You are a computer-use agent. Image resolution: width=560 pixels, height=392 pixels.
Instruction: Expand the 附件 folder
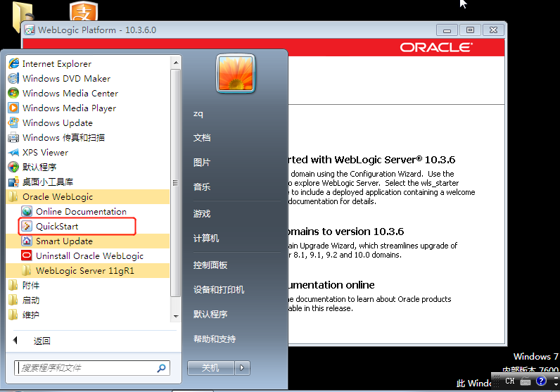click(87, 286)
